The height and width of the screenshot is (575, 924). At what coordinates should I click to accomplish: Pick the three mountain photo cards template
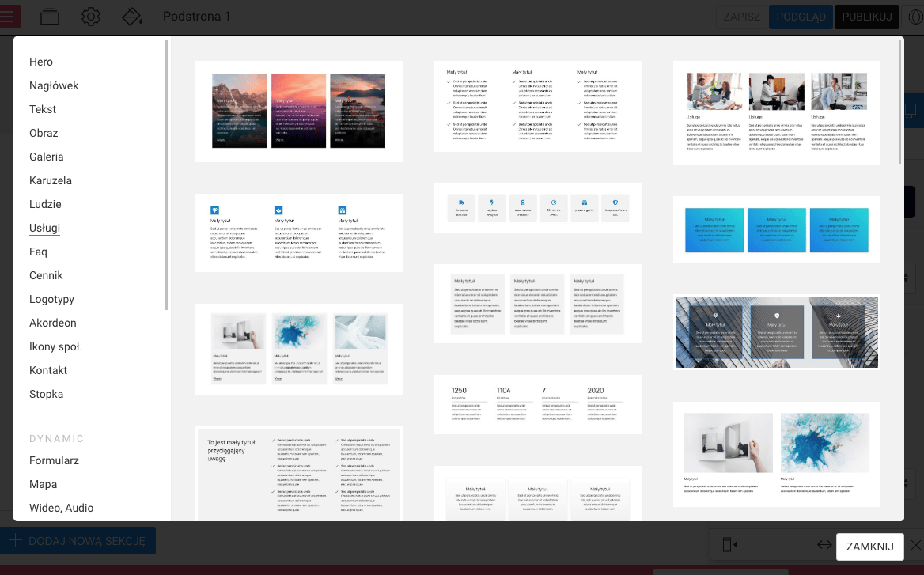299,112
